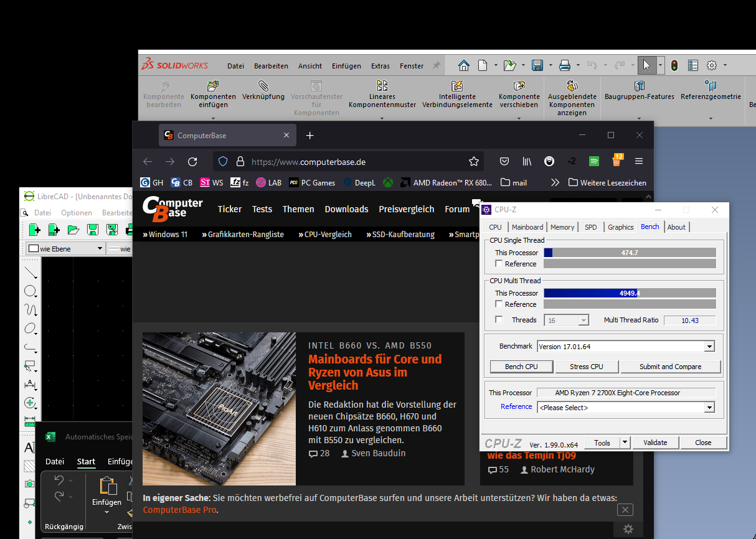The width and height of the screenshot is (756, 539).
Task: Click the SolidWorks select arrow tool
Action: (x=646, y=65)
